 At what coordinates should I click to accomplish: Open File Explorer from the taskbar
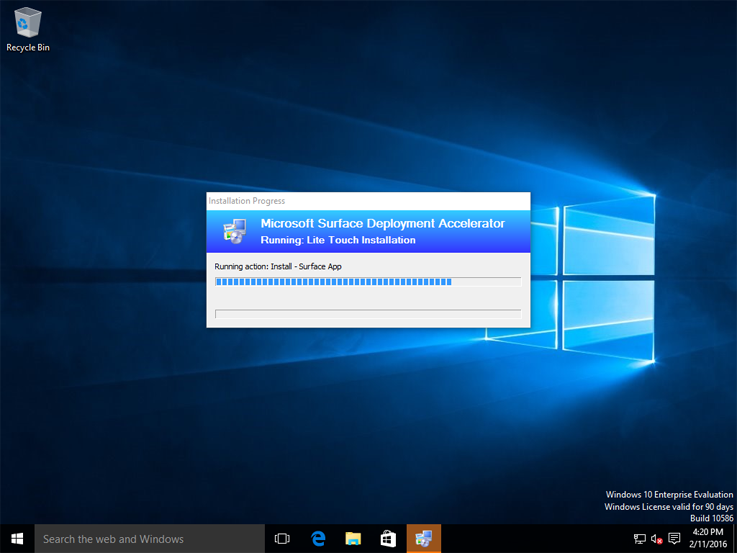coord(353,538)
